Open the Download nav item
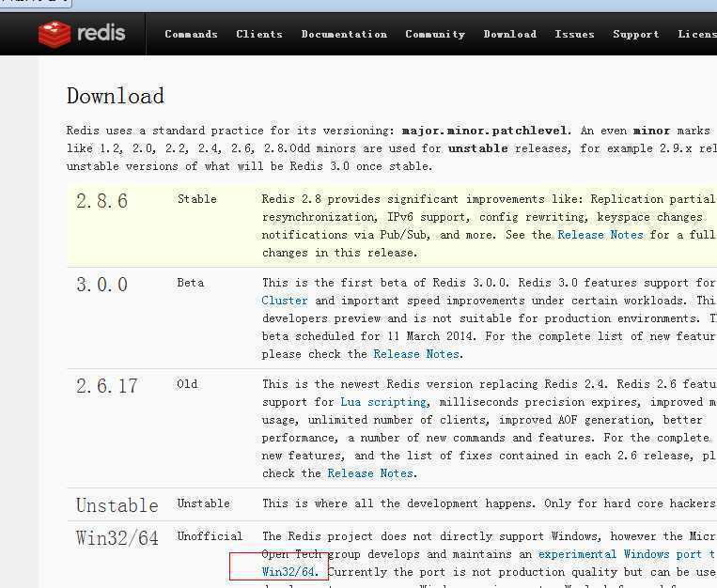Image resolution: width=717 pixels, height=588 pixels. pos(510,35)
